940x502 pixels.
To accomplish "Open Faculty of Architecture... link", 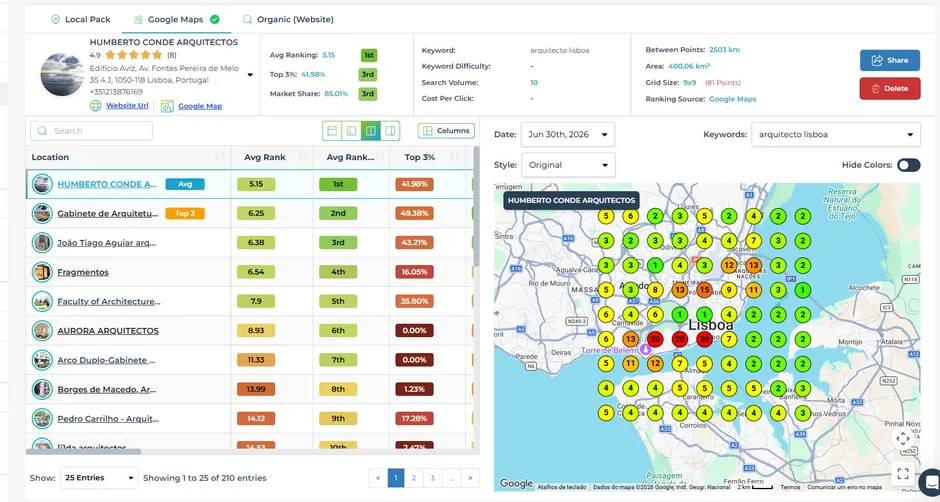I will pyautogui.click(x=109, y=302).
